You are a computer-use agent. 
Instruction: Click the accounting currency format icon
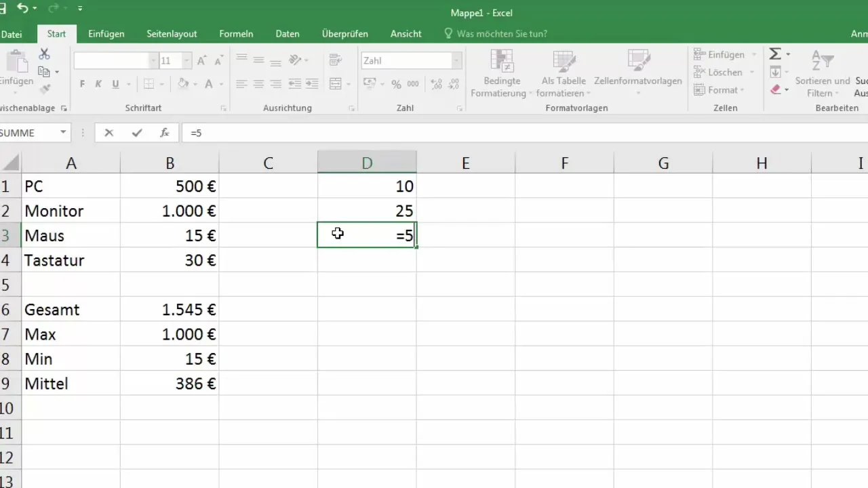tap(370, 84)
